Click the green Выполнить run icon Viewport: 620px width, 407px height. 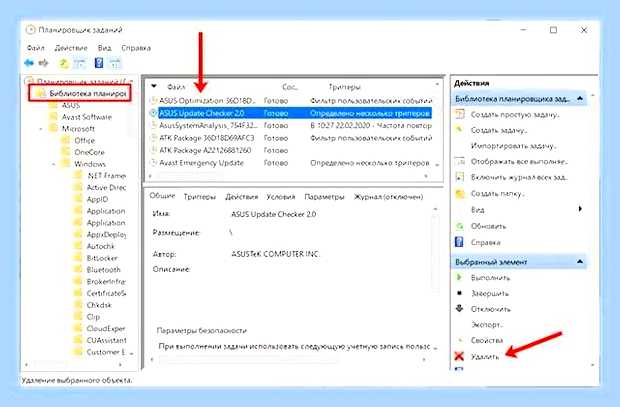(459, 277)
